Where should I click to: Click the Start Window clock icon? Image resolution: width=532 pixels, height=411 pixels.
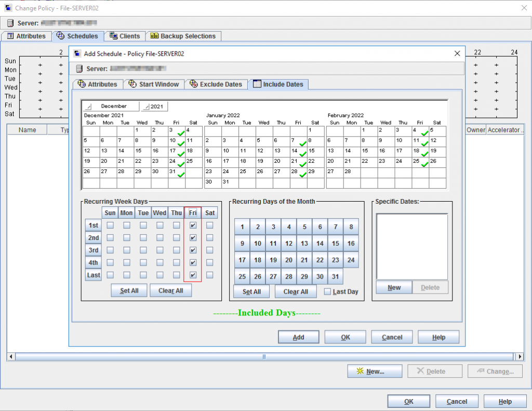coord(132,84)
